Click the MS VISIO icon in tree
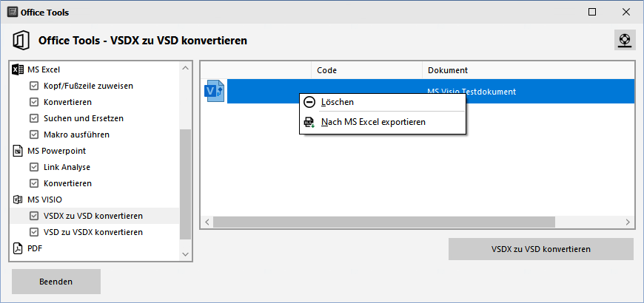Screen dimensions: 644x303 tap(18, 200)
